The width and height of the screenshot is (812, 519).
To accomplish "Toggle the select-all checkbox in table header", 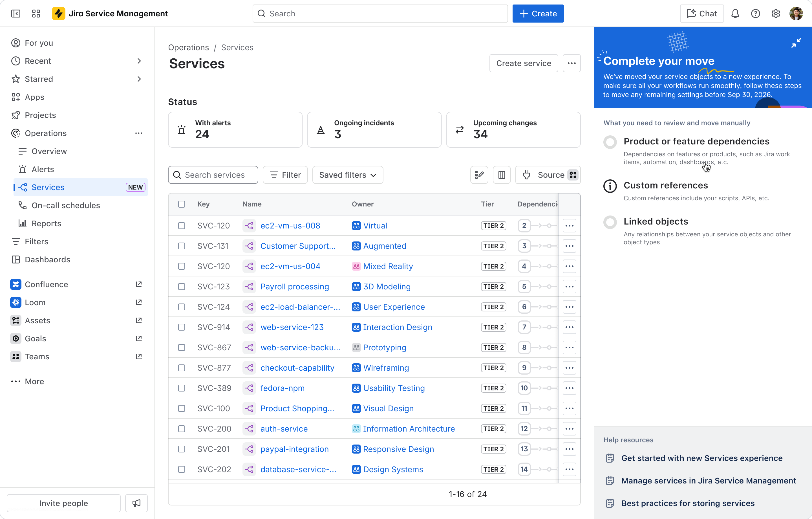I will (182, 204).
